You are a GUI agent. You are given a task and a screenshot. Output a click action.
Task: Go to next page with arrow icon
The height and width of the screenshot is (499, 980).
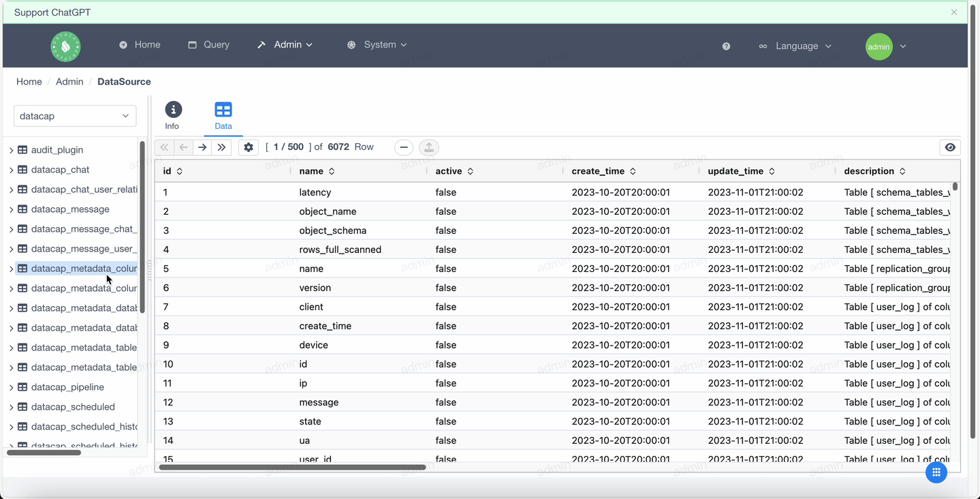[x=202, y=147]
